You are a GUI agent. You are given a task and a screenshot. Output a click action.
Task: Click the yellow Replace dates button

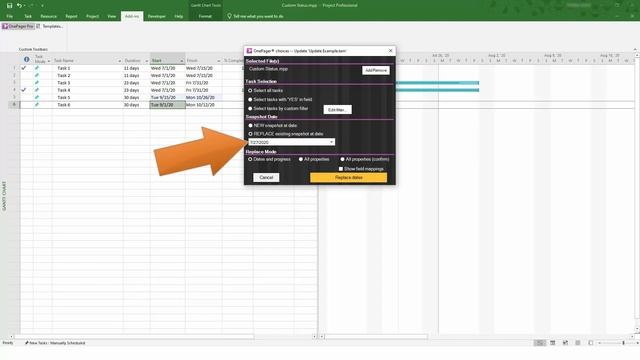(349, 178)
